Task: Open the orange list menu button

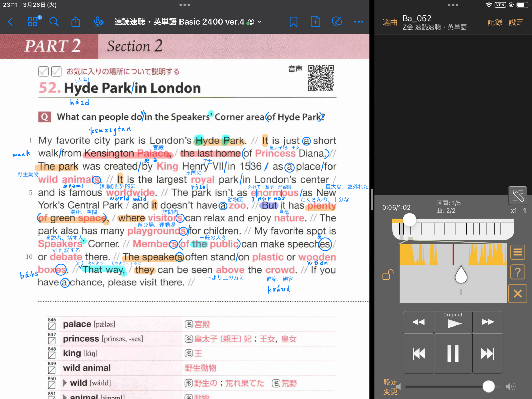Action: click(517, 252)
